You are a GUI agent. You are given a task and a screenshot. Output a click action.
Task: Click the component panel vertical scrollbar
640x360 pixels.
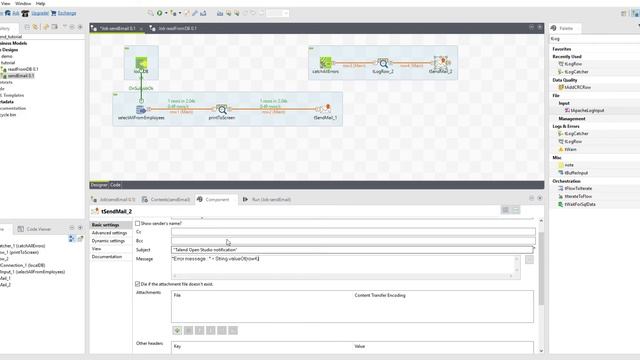(x=541, y=269)
